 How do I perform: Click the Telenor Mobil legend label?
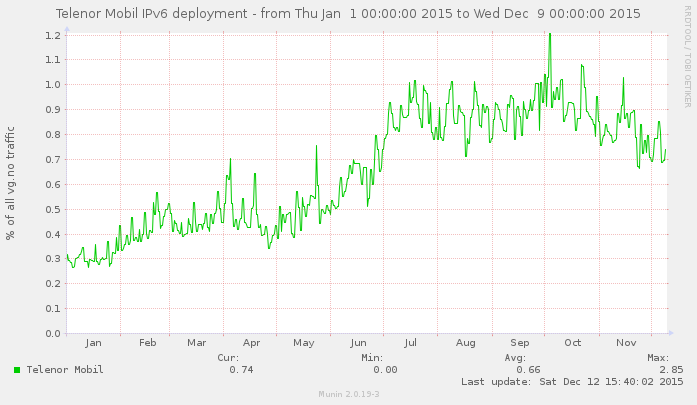coord(65,369)
